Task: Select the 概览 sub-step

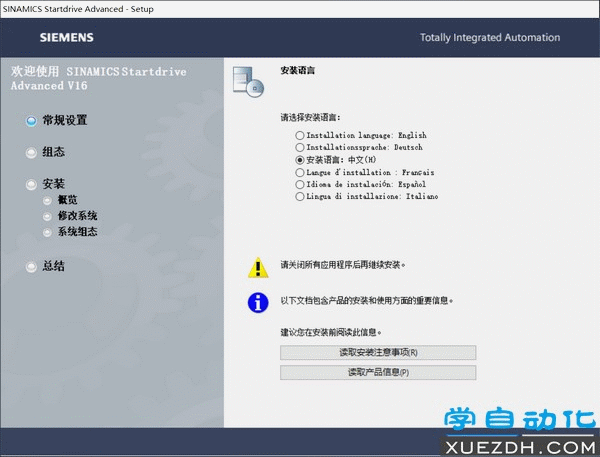Action: click(x=60, y=200)
